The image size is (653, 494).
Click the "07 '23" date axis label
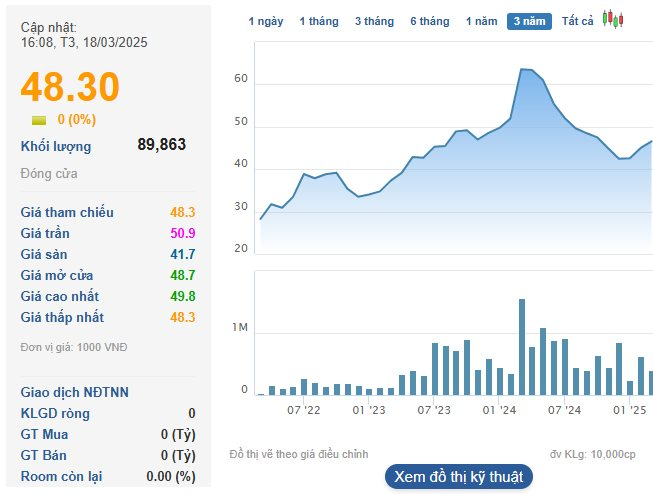tap(434, 410)
